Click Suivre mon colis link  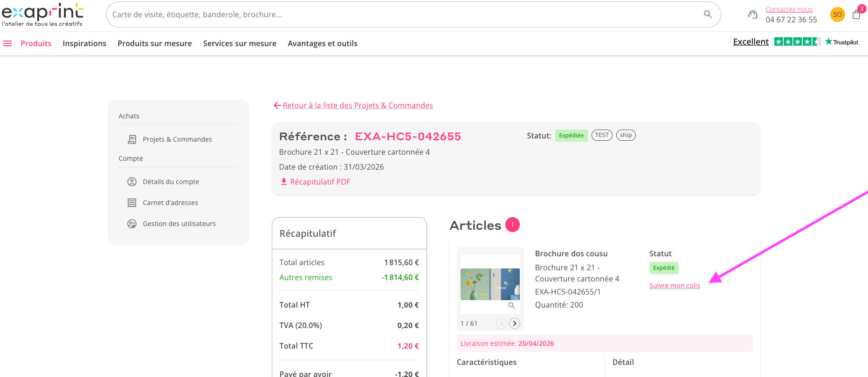675,286
